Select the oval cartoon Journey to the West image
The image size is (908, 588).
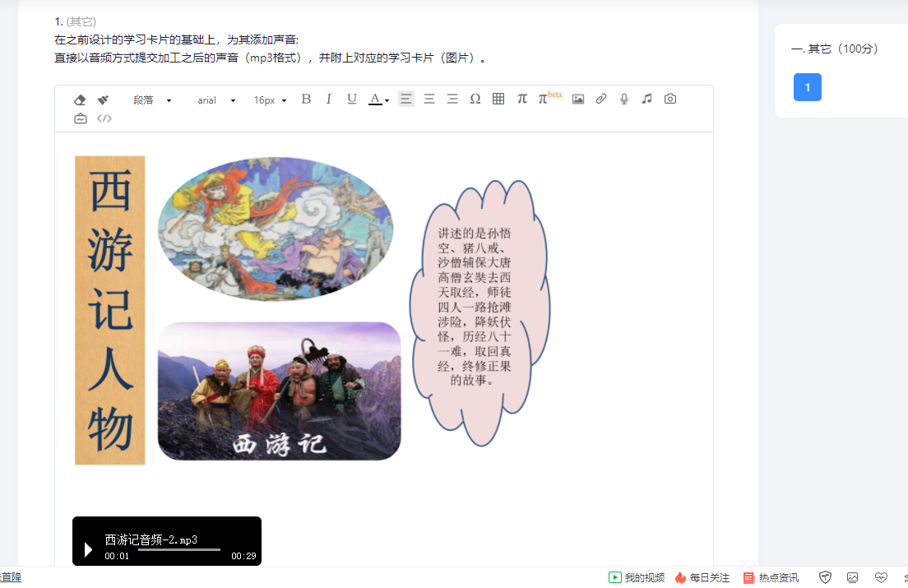[x=276, y=229]
